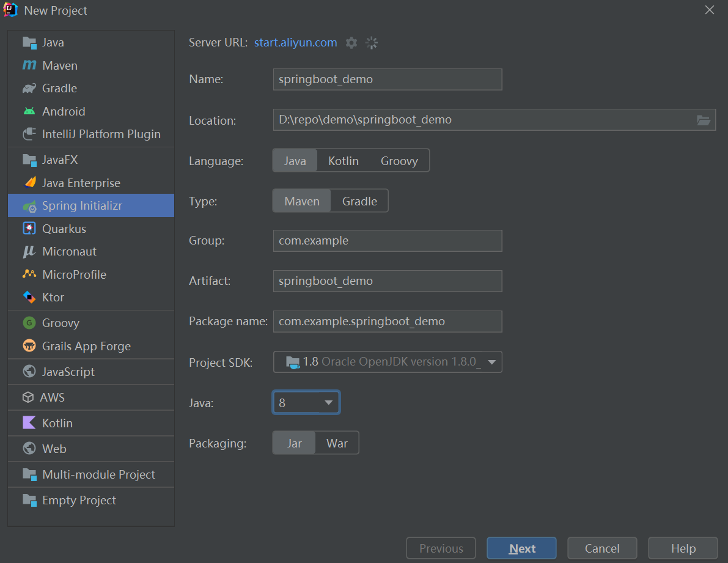Click the Ktor icon

(x=29, y=297)
